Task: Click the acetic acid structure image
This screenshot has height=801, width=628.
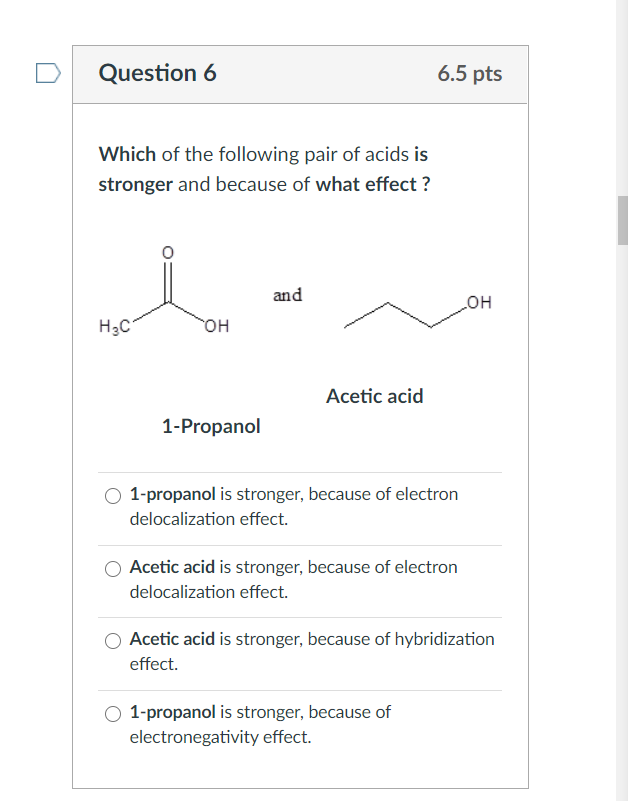Action: (164, 291)
